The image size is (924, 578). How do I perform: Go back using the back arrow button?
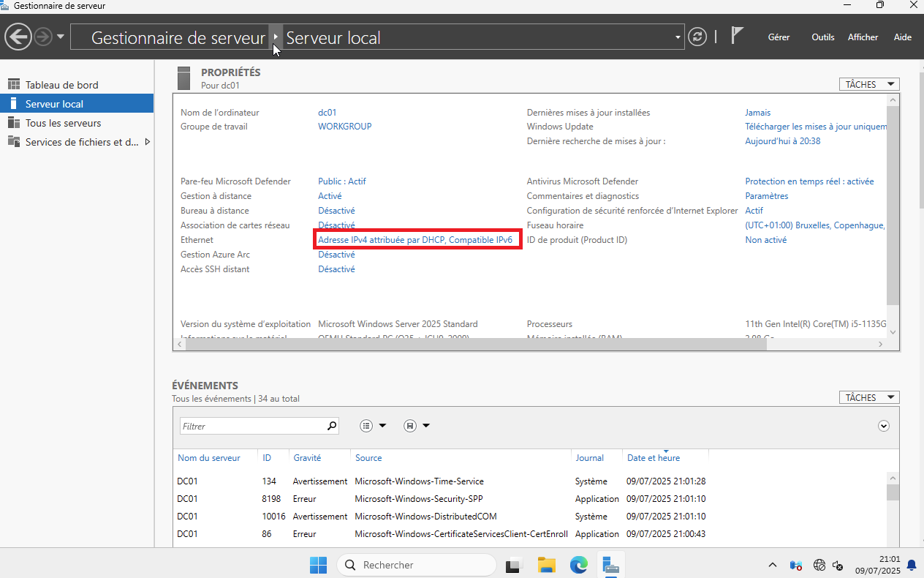point(18,36)
